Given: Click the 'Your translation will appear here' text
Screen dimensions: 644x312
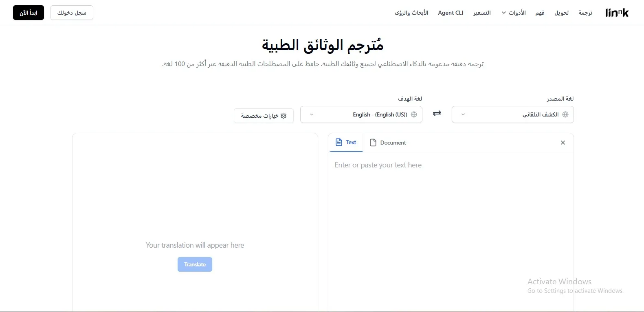Looking at the screenshot, I should click(195, 245).
